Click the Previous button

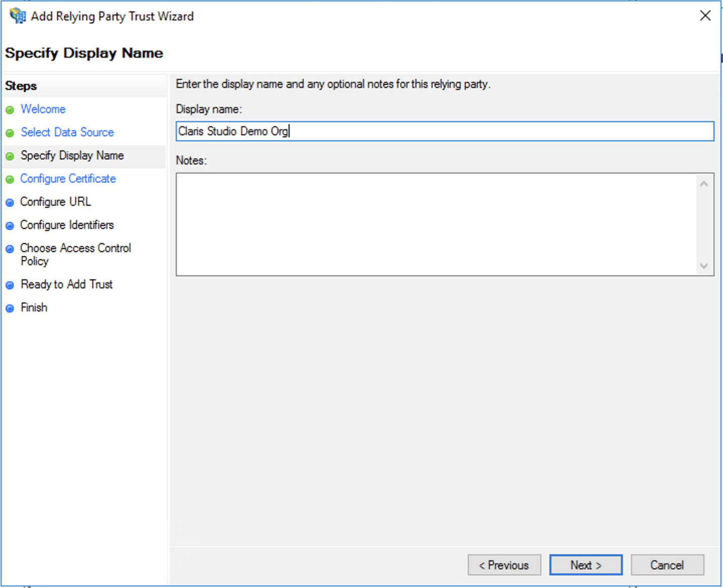[x=504, y=565]
